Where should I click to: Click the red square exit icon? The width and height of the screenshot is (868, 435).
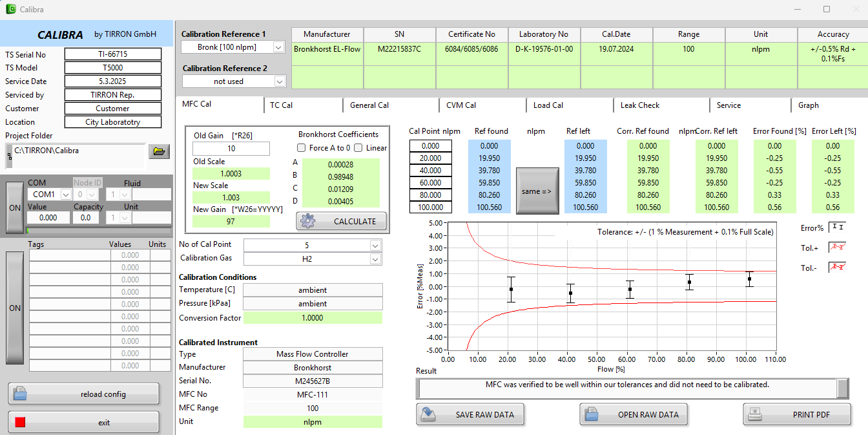click(20, 422)
